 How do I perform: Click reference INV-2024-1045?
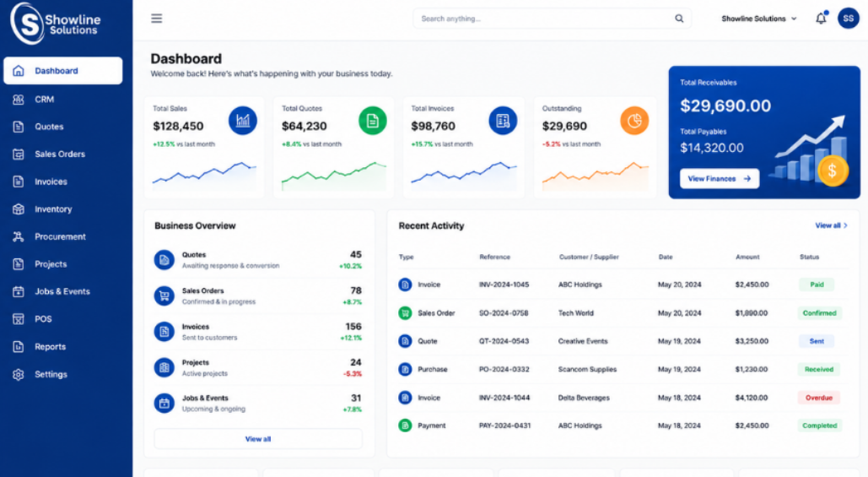pos(504,285)
